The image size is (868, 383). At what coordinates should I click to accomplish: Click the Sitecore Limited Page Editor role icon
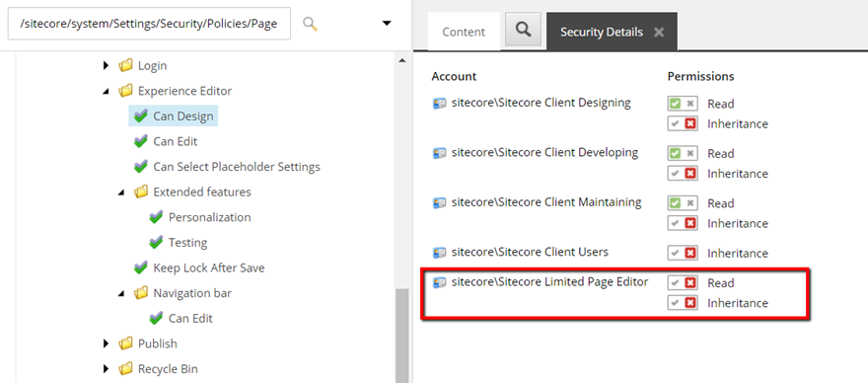point(439,282)
